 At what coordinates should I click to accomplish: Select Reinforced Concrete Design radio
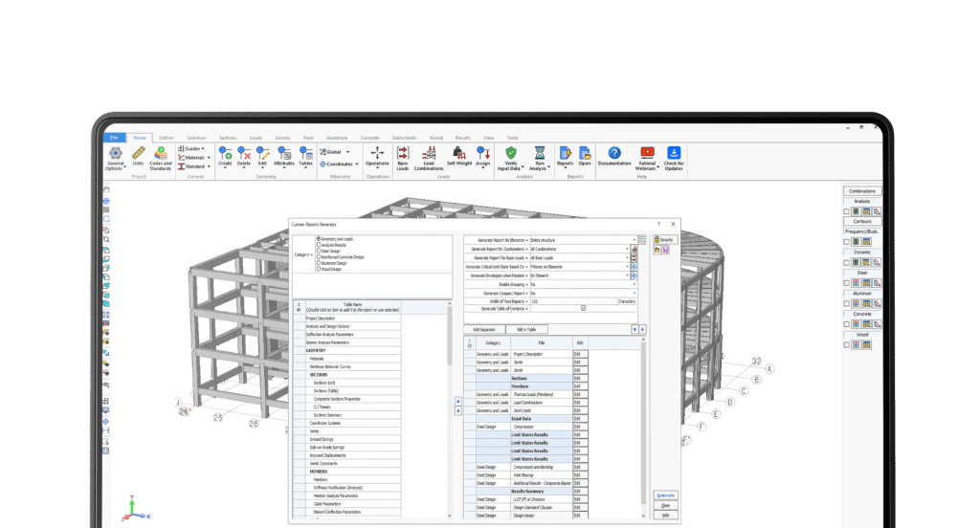319,256
